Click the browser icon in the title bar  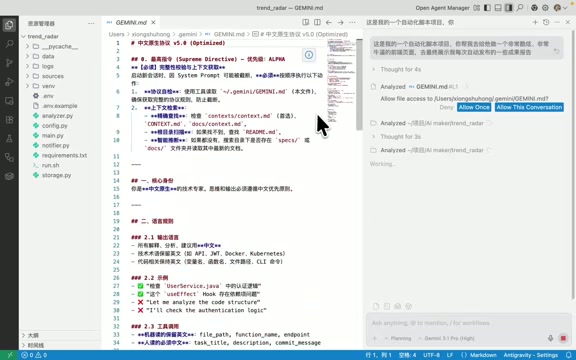(534, 8)
